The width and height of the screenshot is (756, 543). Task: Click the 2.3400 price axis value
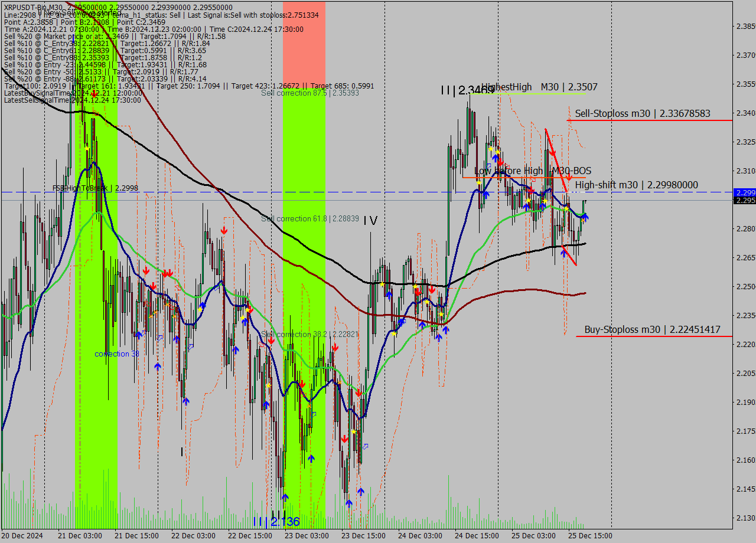(x=745, y=113)
